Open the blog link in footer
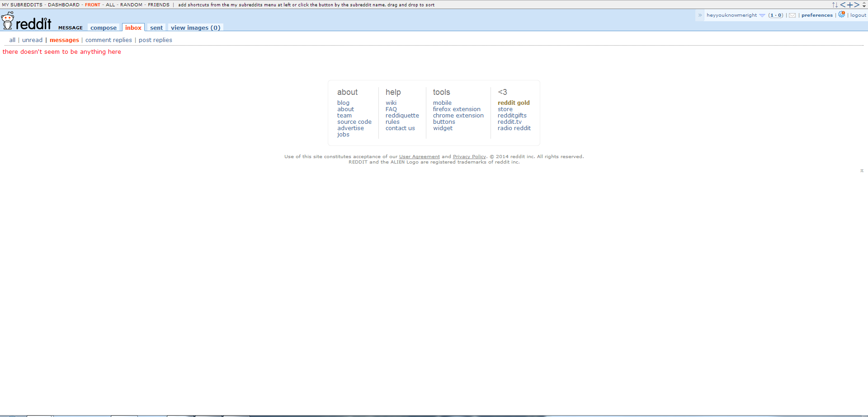Image resolution: width=868 pixels, height=417 pixels. click(343, 103)
